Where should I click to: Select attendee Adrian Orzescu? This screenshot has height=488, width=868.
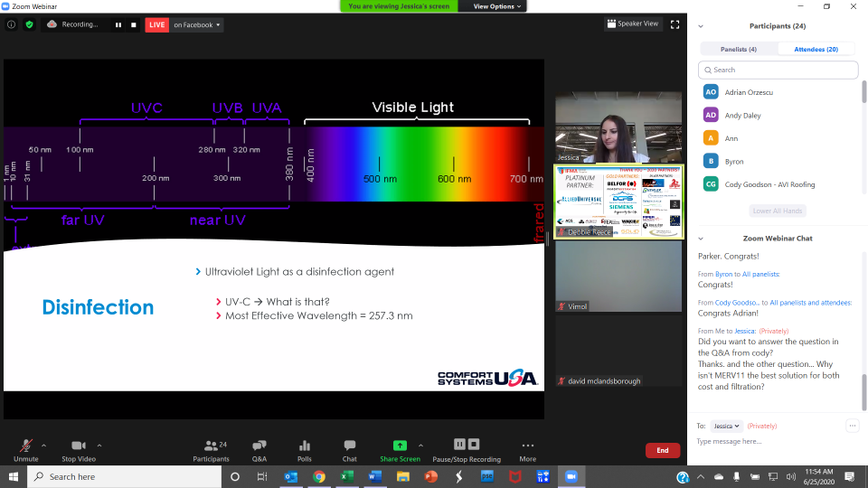click(779, 92)
